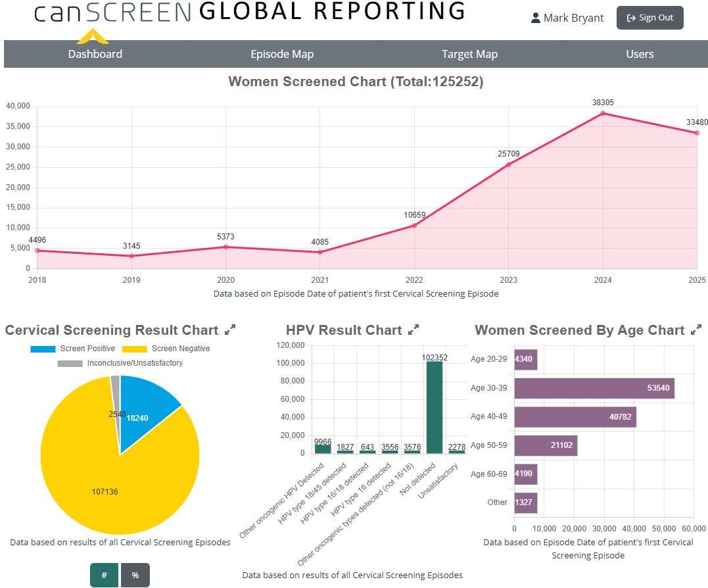Click the yellow Screen Negative color swatch

click(x=135, y=349)
